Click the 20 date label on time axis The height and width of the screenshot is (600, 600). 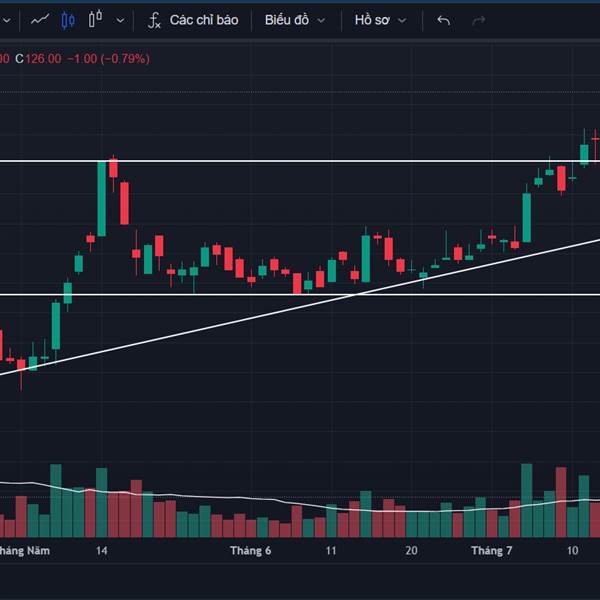(x=411, y=551)
